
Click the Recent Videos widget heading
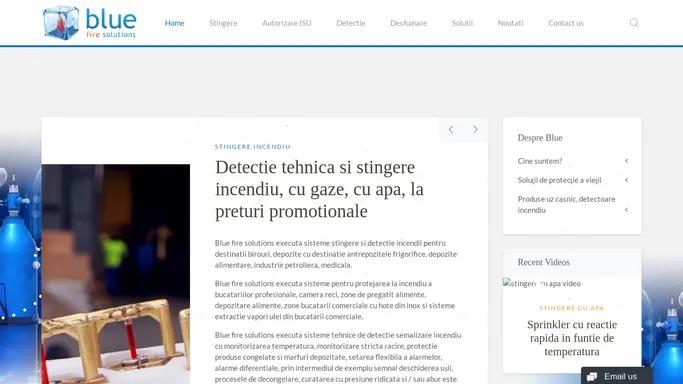(544, 262)
